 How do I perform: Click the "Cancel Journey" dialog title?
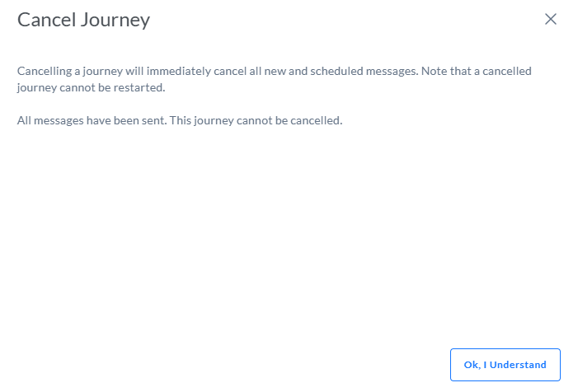(83, 20)
